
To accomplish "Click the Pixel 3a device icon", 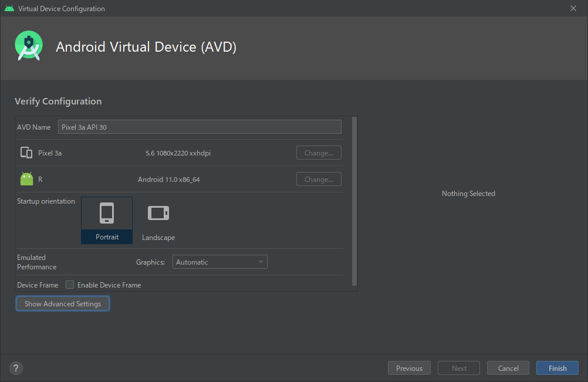I will 26,153.
